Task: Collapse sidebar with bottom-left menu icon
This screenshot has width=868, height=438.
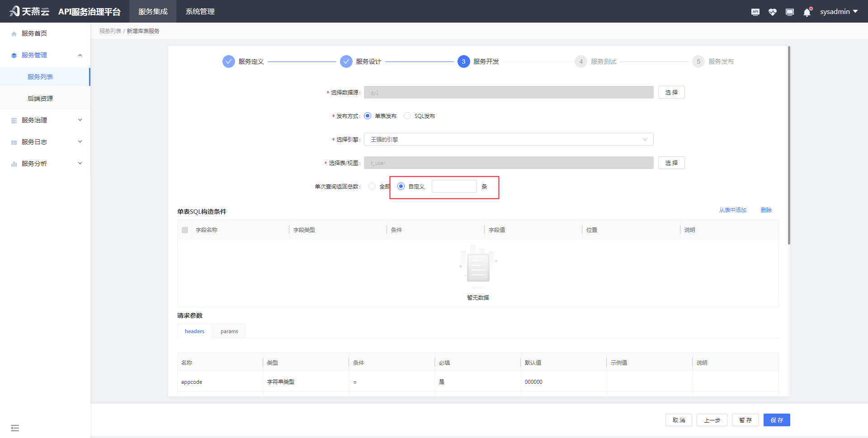Action: tap(15, 428)
